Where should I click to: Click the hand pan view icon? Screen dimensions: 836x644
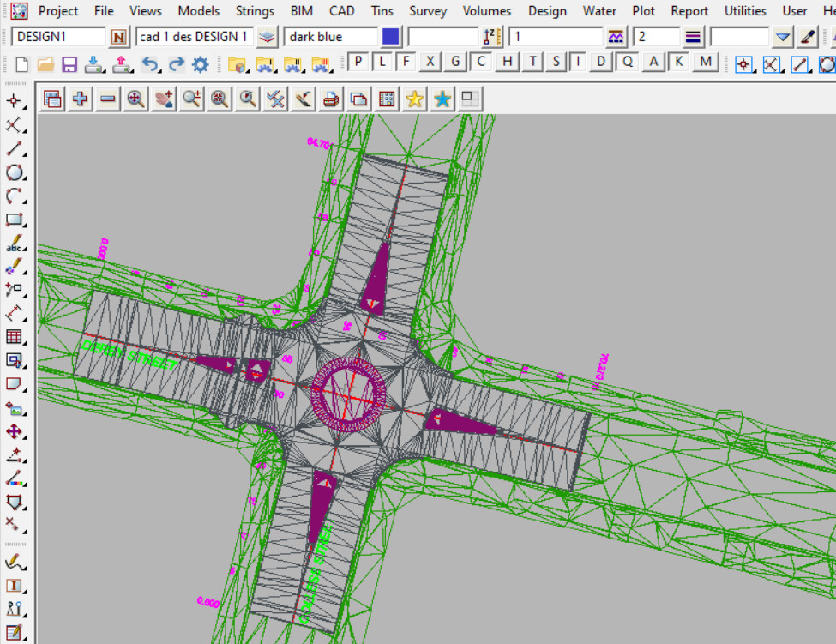(164, 99)
